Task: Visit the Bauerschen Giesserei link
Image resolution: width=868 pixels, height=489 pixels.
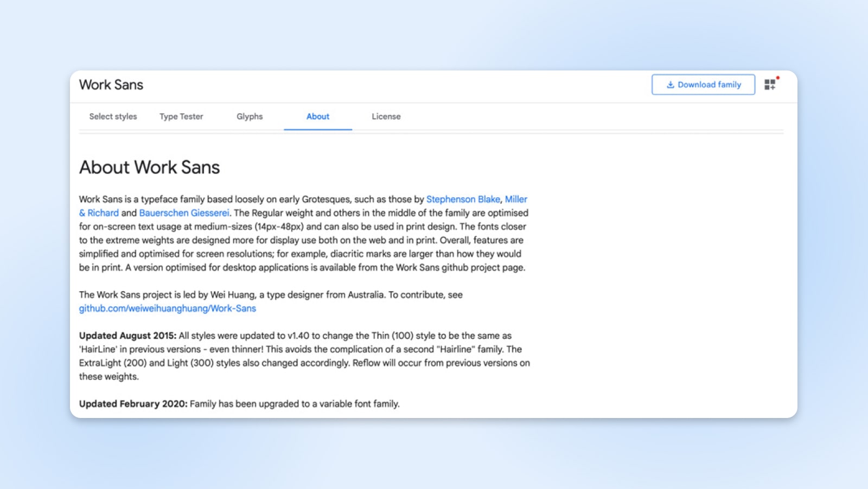Action: point(184,213)
